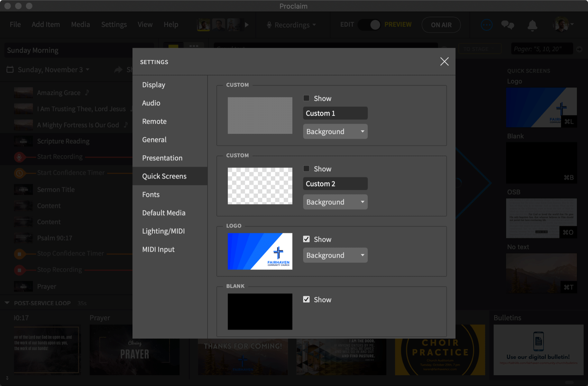Uncheck Show for the Blank quick screen
Image resolution: width=588 pixels, height=386 pixels.
pyautogui.click(x=306, y=299)
